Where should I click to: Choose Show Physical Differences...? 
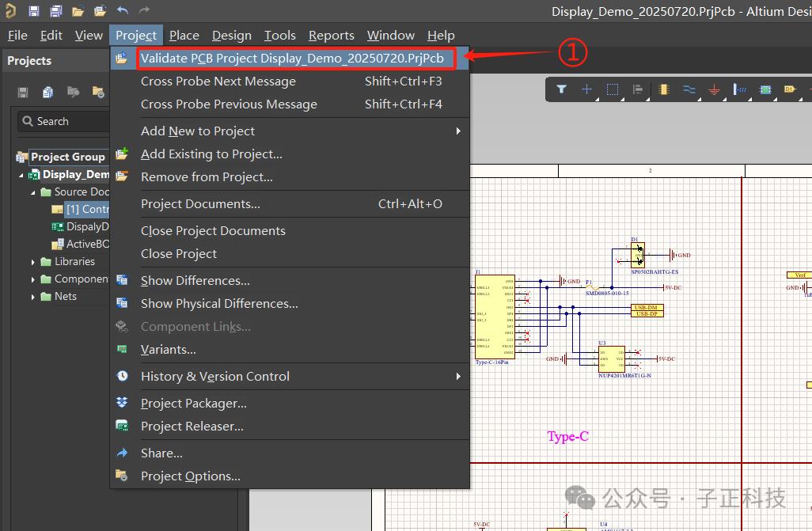point(290,303)
